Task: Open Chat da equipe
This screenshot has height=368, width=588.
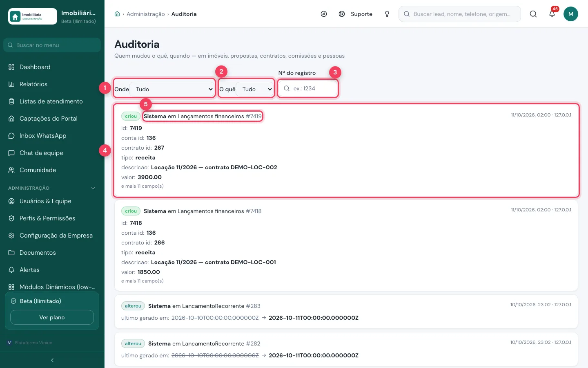Action: (52, 153)
